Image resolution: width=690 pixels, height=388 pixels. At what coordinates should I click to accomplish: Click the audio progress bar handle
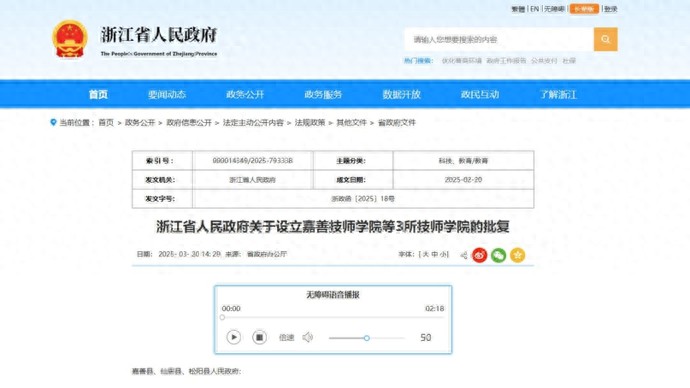click(222, 317)
